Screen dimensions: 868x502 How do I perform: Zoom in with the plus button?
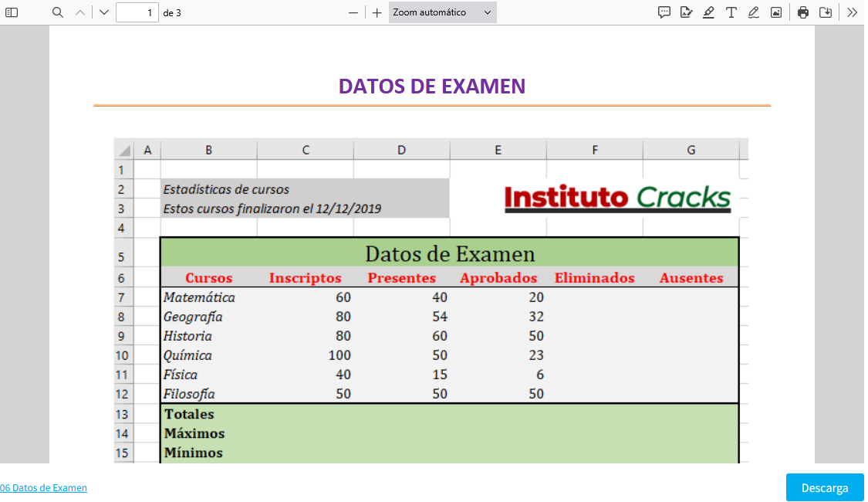coord(377,12)
